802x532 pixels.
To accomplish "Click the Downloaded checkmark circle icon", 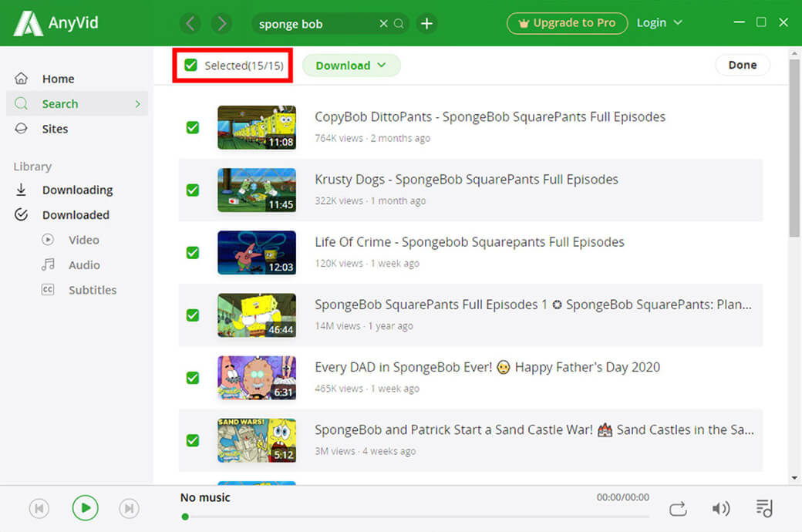I will [x=21, y=215].
